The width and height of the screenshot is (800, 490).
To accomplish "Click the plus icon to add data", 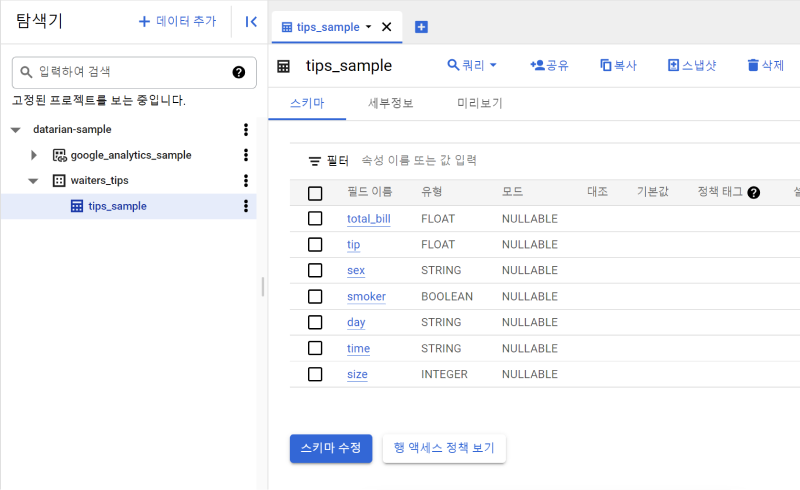I will (x=144, y=21).
